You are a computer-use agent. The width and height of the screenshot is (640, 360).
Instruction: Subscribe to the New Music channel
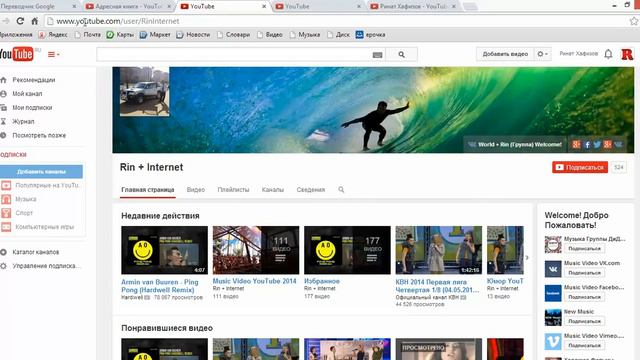pos(584,321)
